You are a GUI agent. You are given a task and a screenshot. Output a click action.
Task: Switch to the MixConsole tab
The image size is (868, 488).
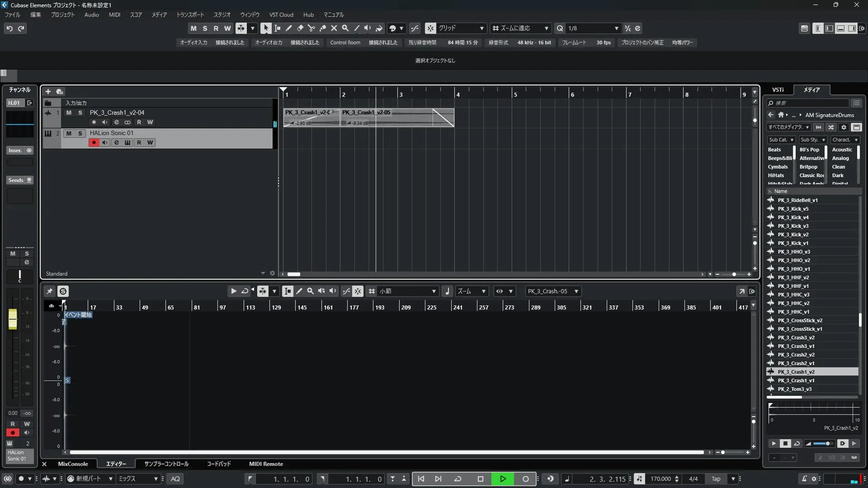tap(73, 464)
